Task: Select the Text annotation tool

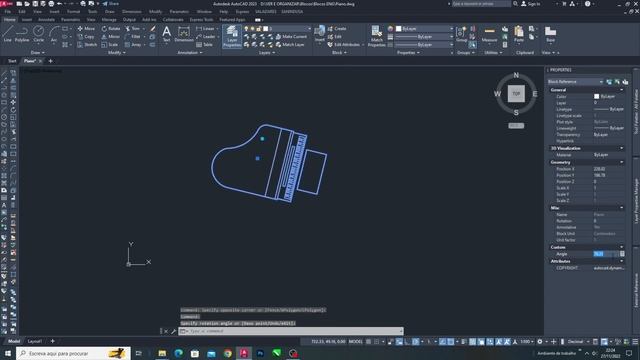Action: [x=167, y=34]
